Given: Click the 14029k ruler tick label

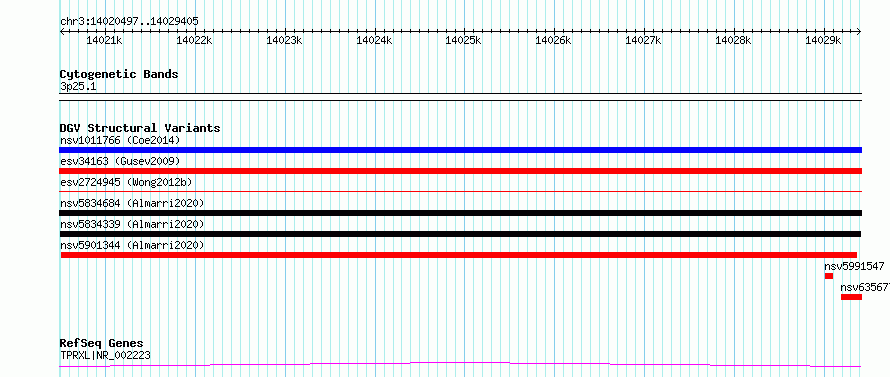Looking at the screenshot, I should (822, 40).
